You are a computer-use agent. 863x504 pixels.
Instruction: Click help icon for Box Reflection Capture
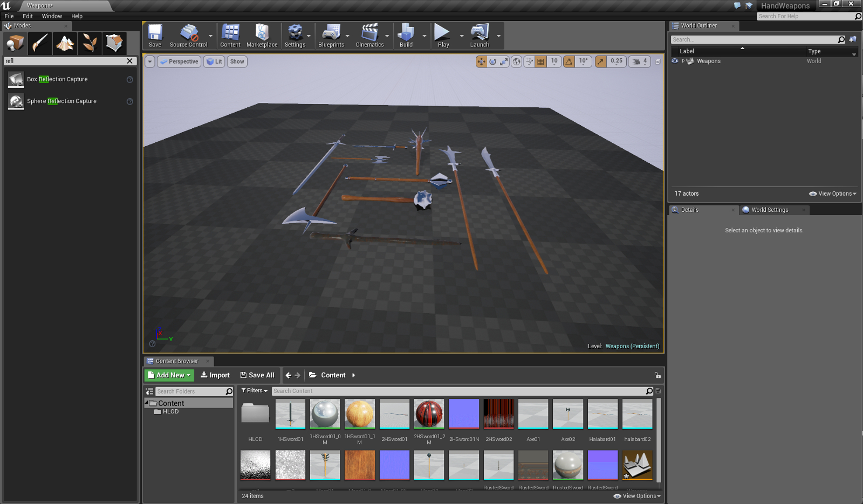pos(129,79)
